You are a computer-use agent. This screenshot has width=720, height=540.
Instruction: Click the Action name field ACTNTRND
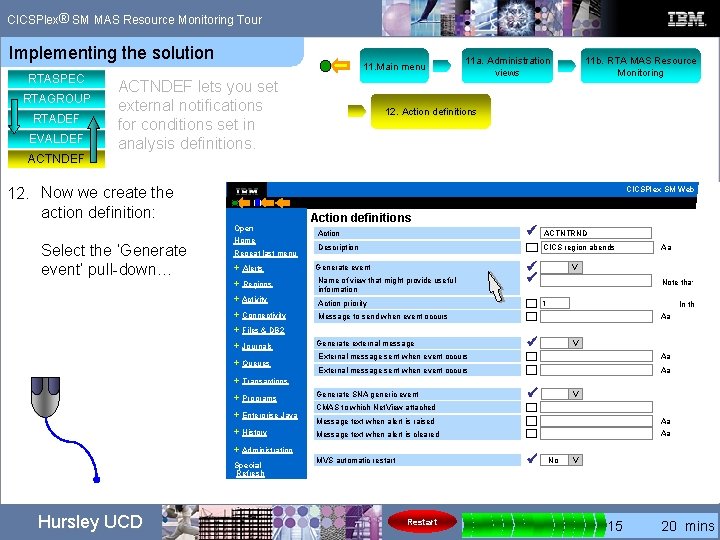(x=596, y=233)
